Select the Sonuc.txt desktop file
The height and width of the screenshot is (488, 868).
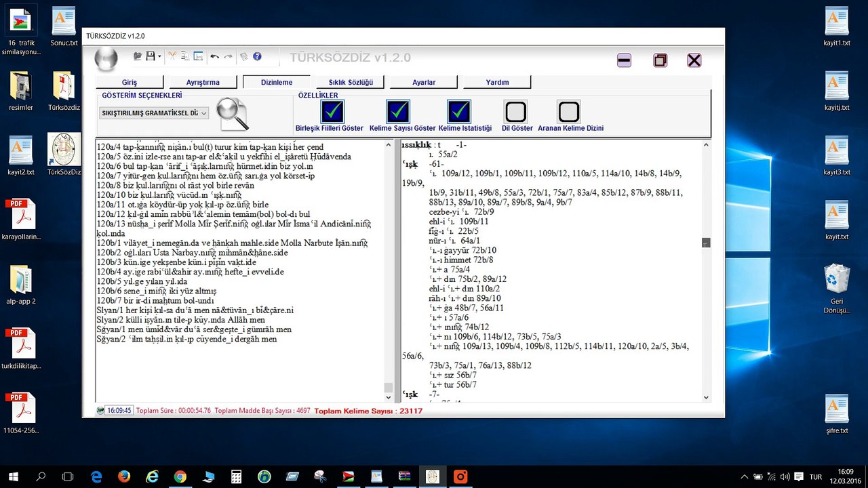[64, 27]
